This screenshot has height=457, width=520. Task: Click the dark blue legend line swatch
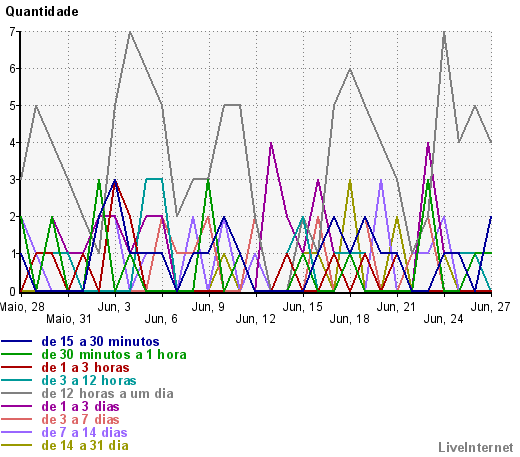click(x=17, y=341)
